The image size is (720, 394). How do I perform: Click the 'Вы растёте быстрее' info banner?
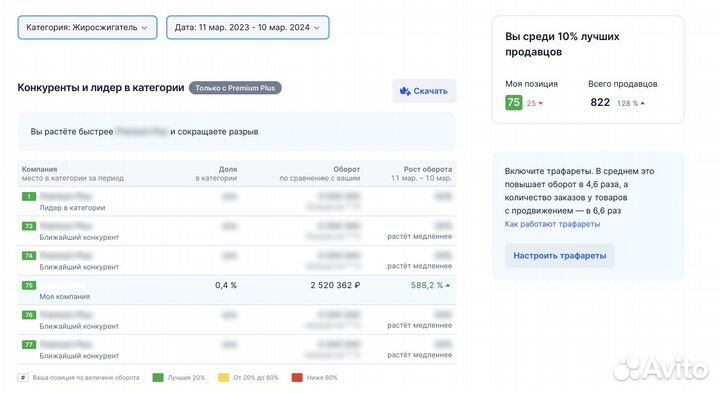tap(237, 132)
